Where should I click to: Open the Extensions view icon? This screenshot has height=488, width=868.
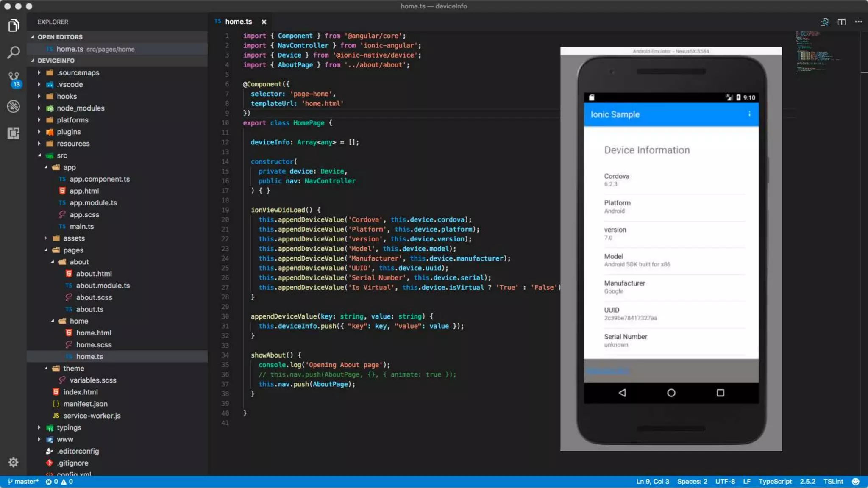click(x=14, y=133)
